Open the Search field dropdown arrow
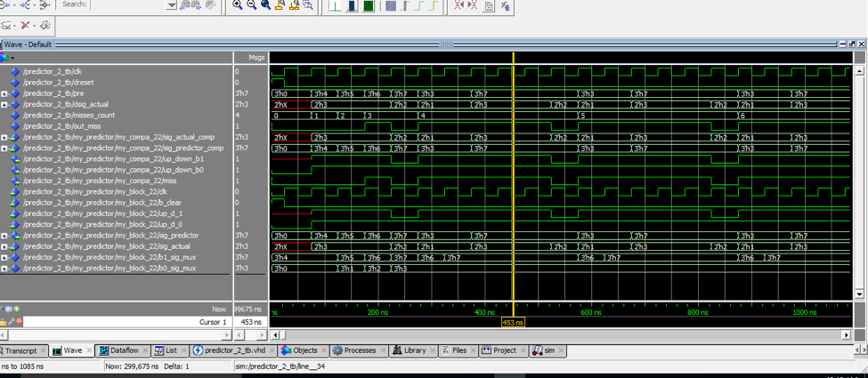Screen dimensions: 868x378 point(171,5)
